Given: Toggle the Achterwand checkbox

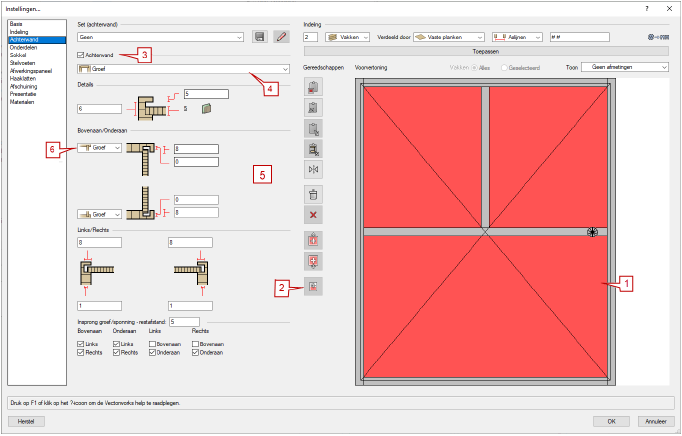Looking at the screenshot, I should (80, 55).
